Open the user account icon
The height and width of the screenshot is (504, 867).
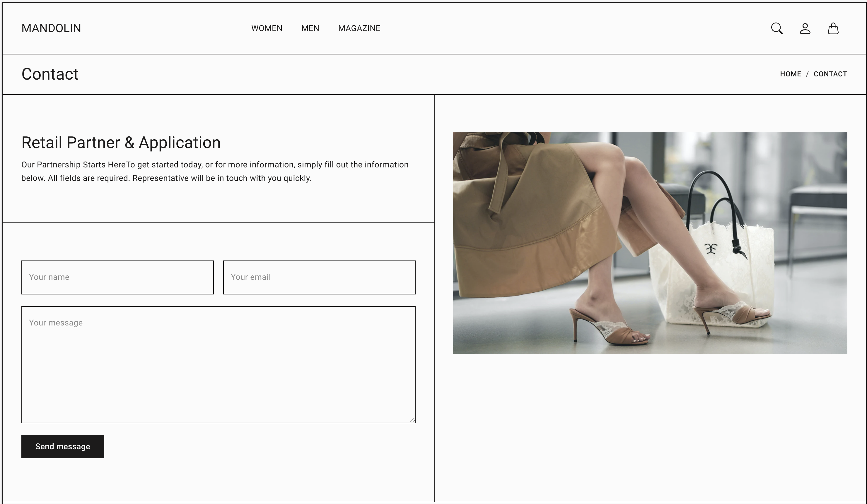[x=805, y=28]
